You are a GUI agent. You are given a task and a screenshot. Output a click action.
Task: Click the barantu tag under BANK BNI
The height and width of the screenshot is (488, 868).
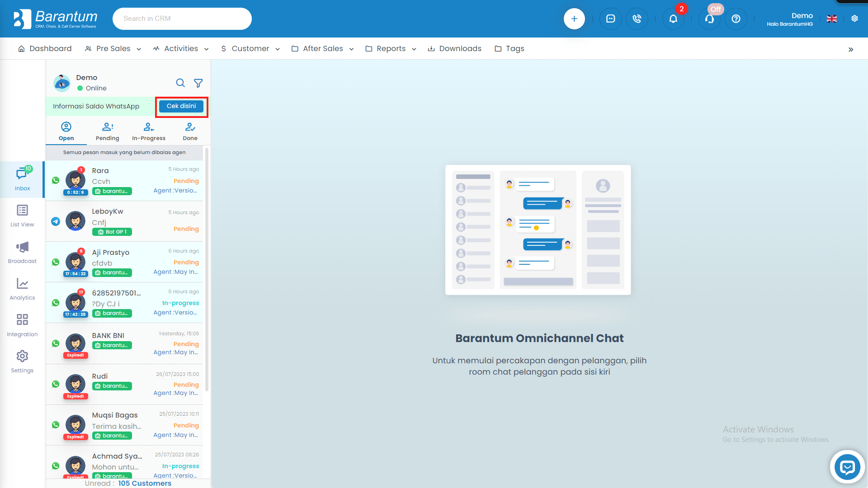pyautogui.click(x=112, y=345)
